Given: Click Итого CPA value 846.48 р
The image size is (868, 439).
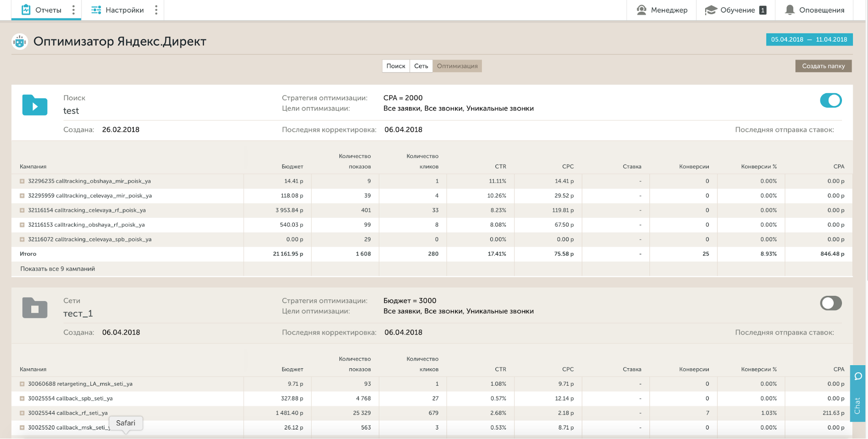Looking at the screenshot, I should pyautogui.click(x=832, y=254).
